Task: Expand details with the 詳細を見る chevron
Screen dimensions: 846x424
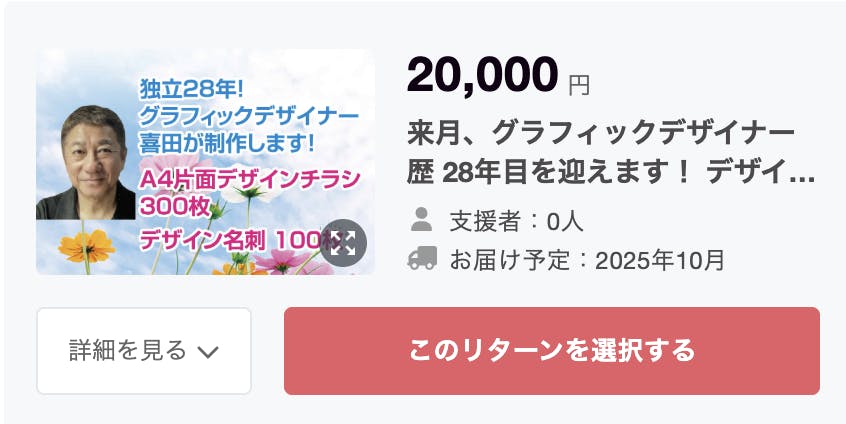Action: tap(208, 351)
